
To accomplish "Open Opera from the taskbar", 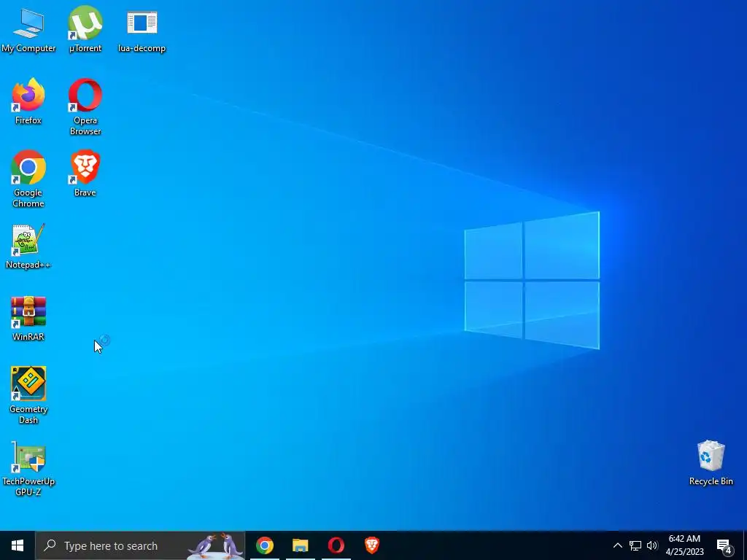I will [336, 545].
